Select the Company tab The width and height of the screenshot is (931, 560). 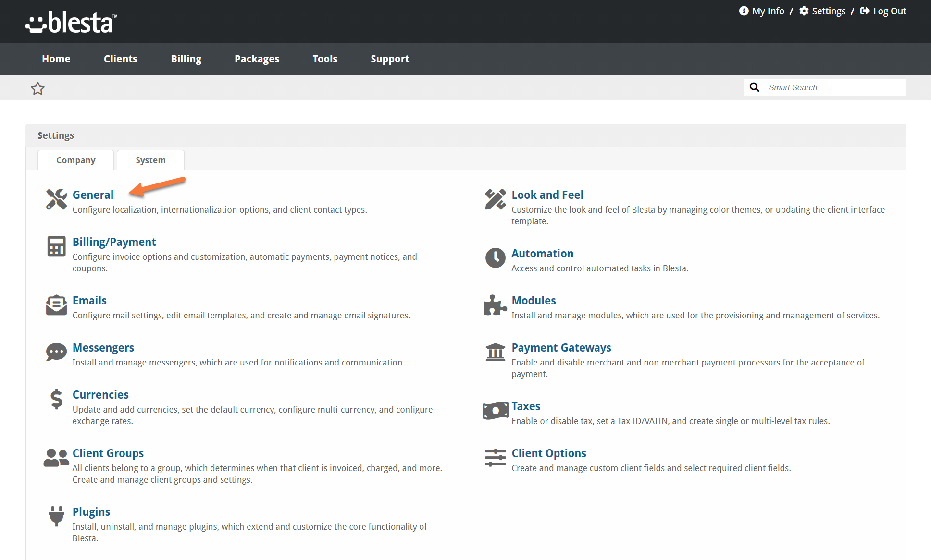[75, 160]
